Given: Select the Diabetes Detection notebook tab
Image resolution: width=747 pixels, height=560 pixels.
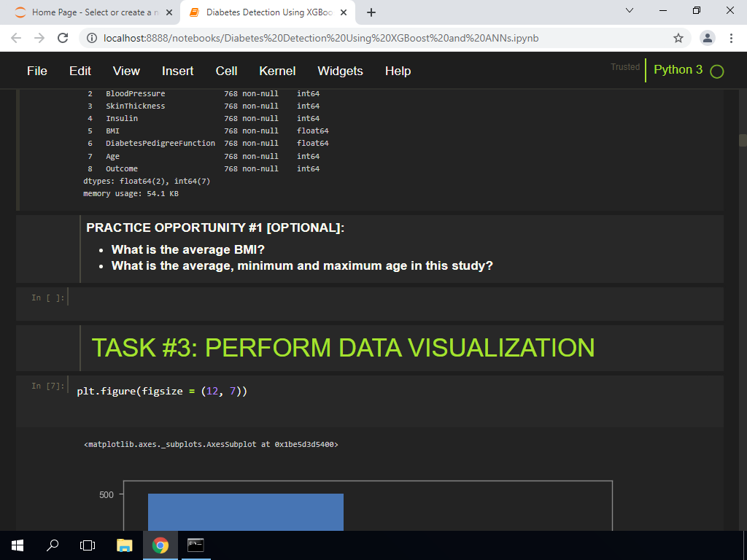Looking at the screenshot, I should [x=269, y=12].
